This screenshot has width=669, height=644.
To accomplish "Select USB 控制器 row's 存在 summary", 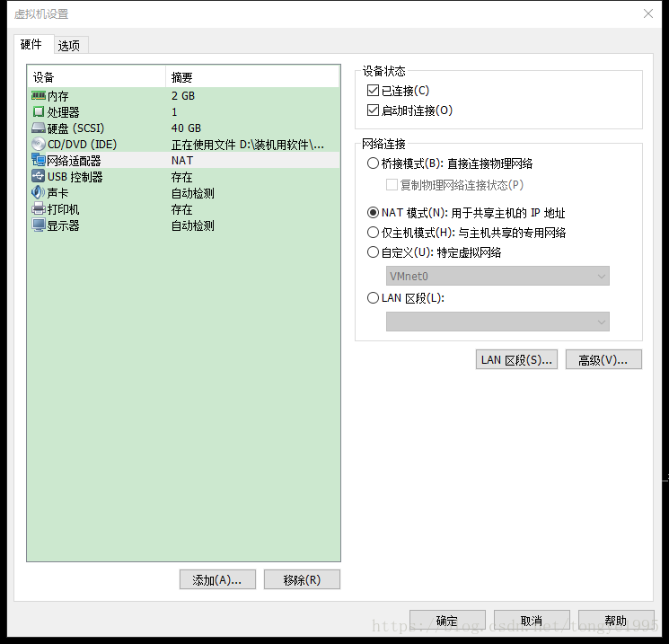I will pos(181,177).
